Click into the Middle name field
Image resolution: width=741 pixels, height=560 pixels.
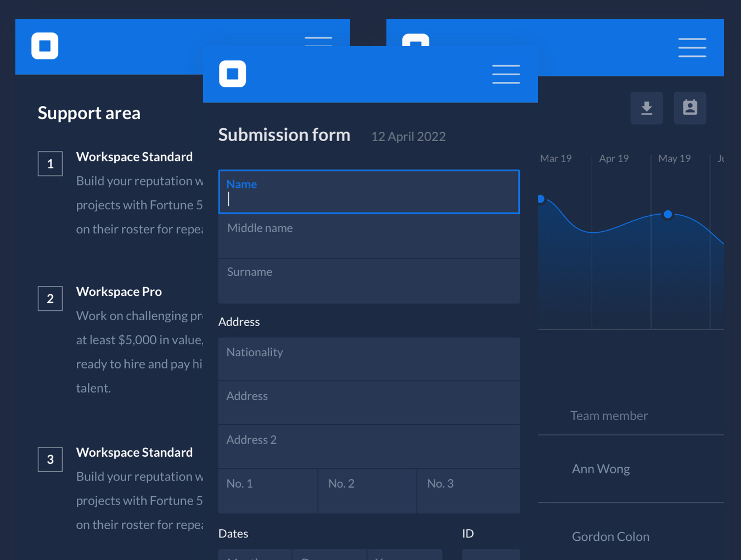tap(369, 236)
